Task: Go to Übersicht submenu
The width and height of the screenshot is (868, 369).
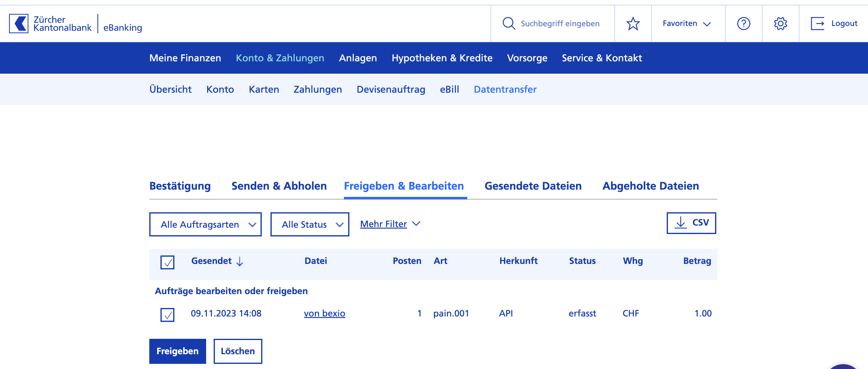Action: tap(170, 89)
